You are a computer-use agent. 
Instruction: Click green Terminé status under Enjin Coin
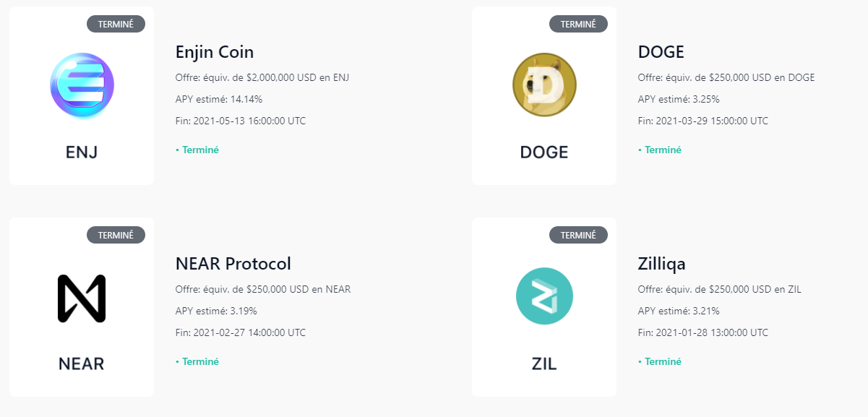[197, 150]
